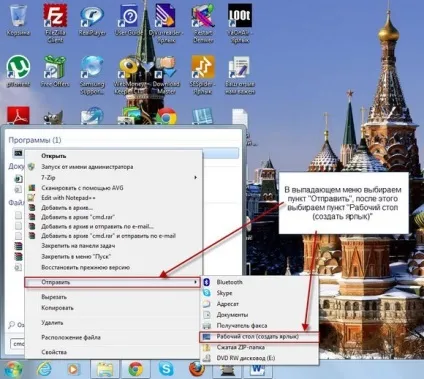Choose Рабочий стол (создать ярлык)

pos(259,337)
